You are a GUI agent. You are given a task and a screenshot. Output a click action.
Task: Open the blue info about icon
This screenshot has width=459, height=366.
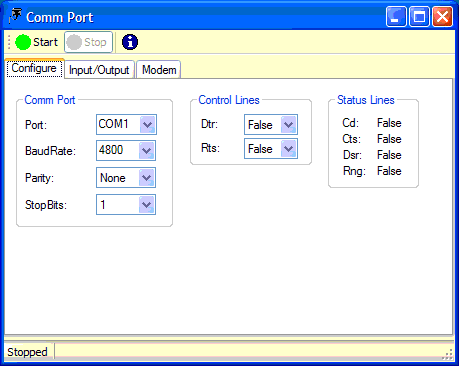(130, 42)
